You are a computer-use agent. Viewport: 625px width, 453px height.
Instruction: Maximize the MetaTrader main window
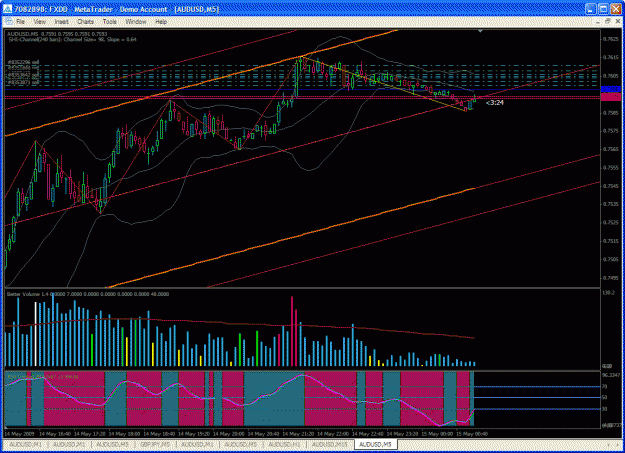(x=603, y=9)
